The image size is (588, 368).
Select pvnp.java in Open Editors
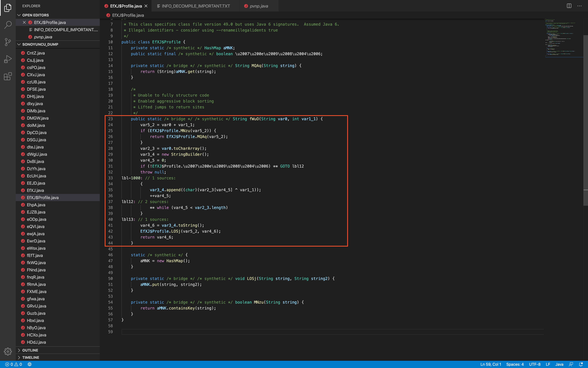click(58, 37)
